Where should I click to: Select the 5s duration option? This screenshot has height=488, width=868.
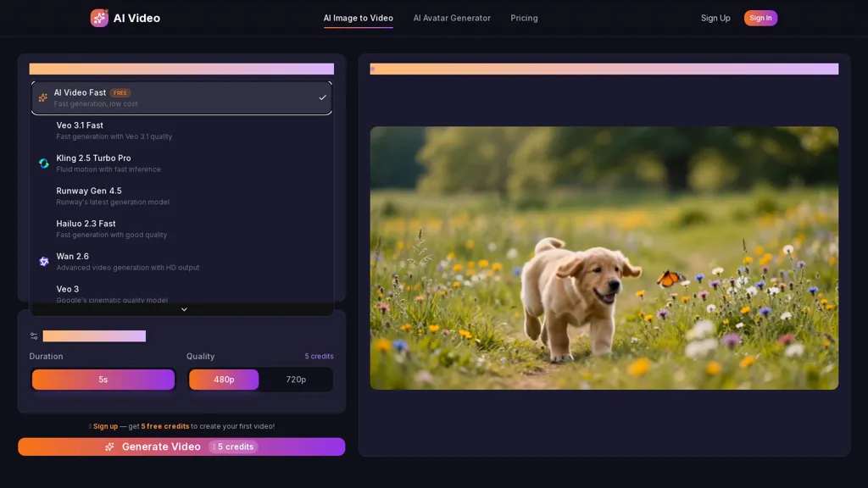tap(103, 380)
